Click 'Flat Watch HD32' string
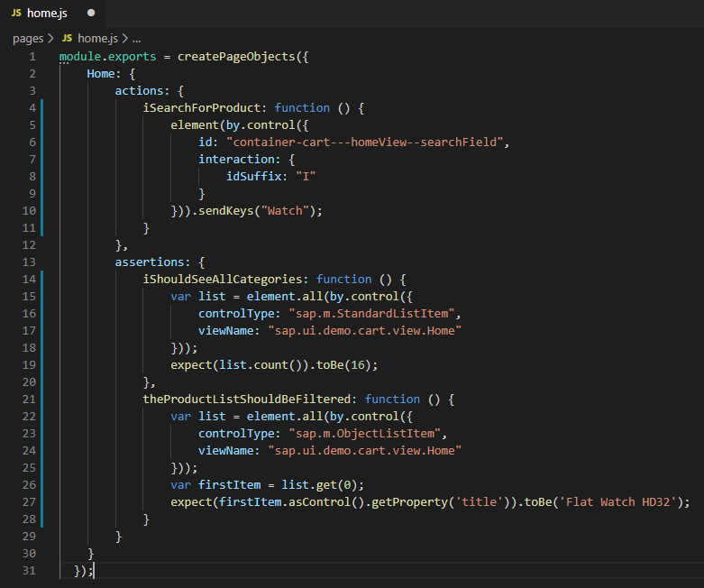Image resolution: width=704 pixels, height=588 pixels. [617, 502]
